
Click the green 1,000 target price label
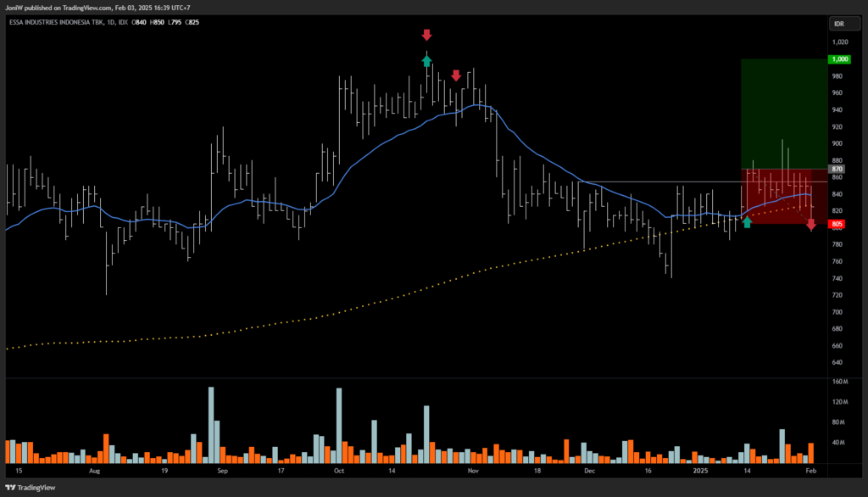point(839,59)
